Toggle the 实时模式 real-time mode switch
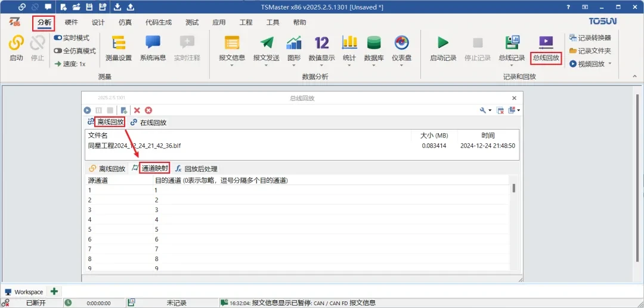 (x=58, y=38)
